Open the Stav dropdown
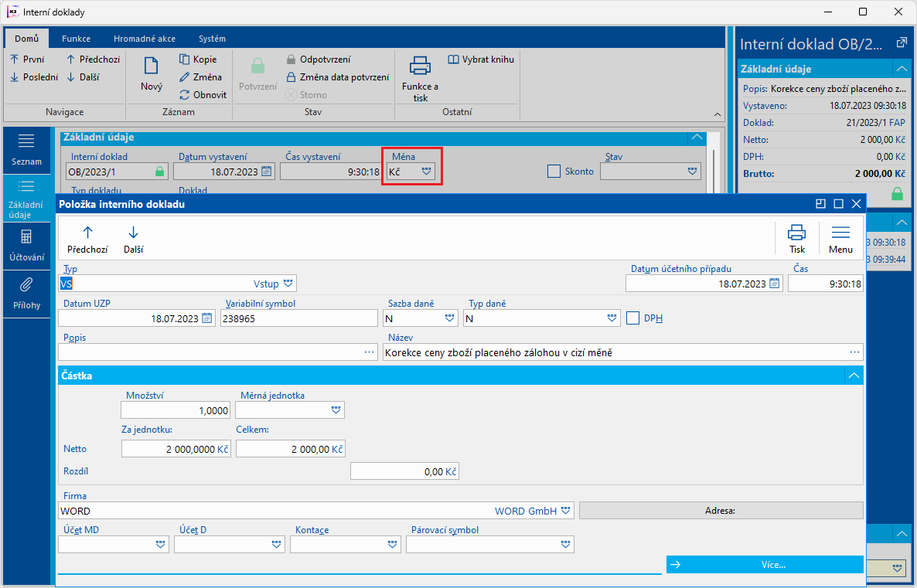Screen dimensions: 917x588 click(x=693, y=172)
